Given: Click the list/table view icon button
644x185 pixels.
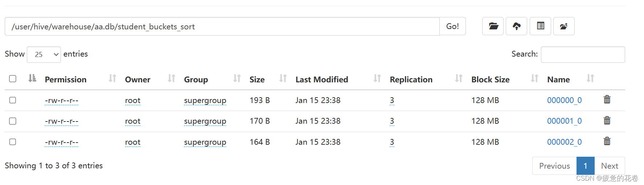Looking at the screenshot, I should (540, 26).
